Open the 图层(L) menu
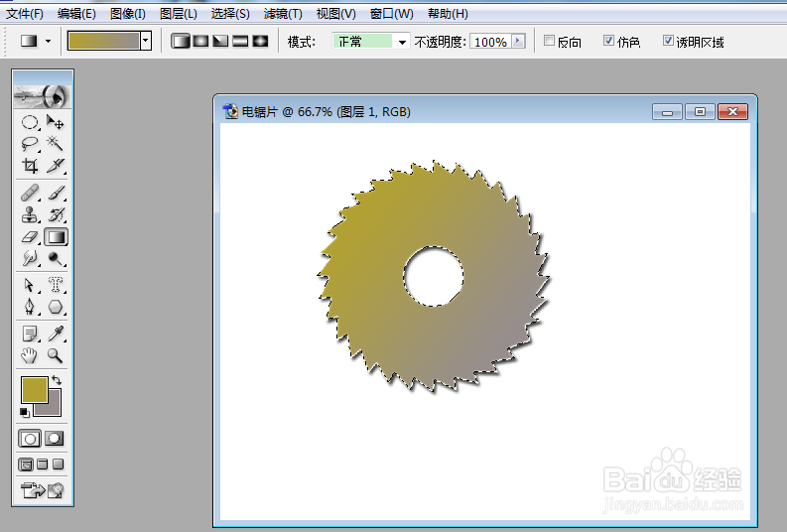This screenshot has width=787, height=532. pyautogui.click(x=179, y=14)
